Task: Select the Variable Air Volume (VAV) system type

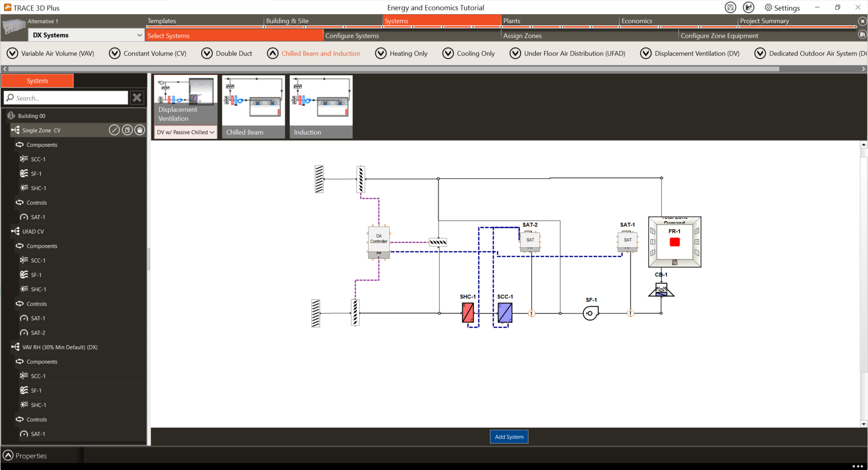Action: [x=13, y=53]
